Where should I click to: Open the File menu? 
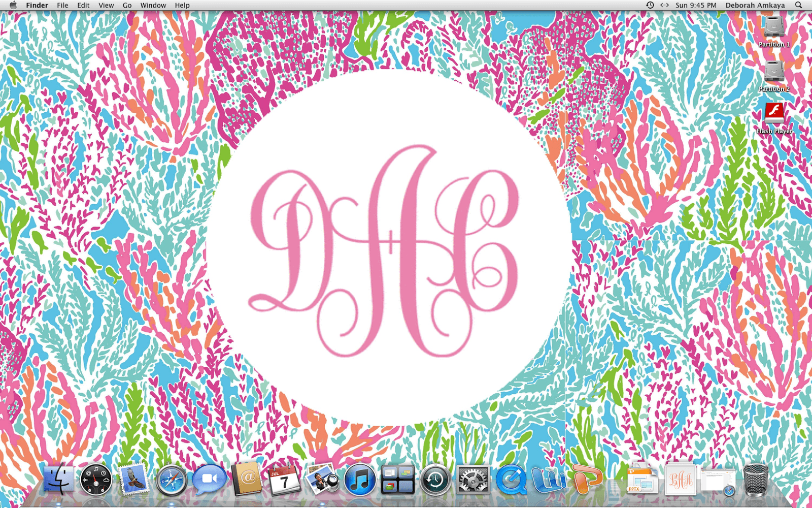pyautogui.click(x=62, y=5)
